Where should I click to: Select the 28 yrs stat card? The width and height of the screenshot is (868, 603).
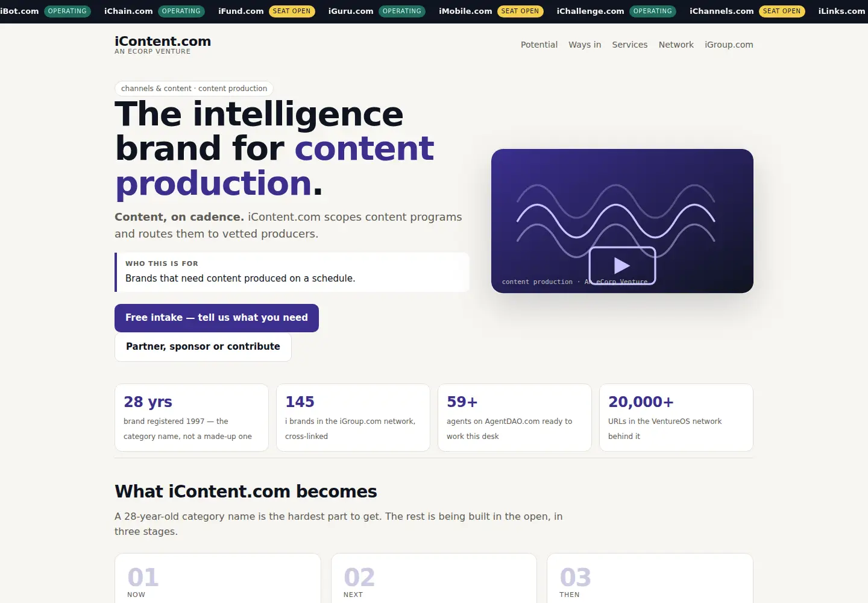click(x=192, y=418)
